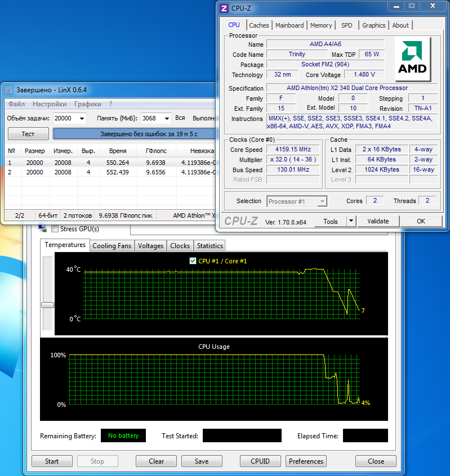
Task: Click the 64-бит status bar entry
Action: click(48, 215)
